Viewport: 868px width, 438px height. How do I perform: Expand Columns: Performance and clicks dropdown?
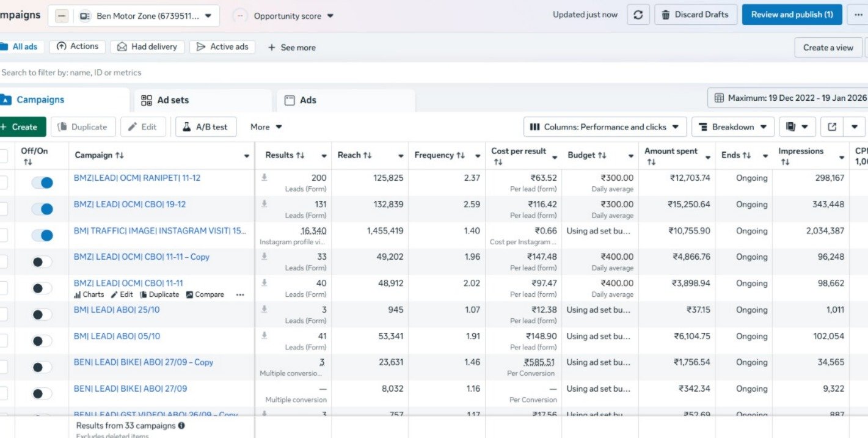[x=605, y=127]
